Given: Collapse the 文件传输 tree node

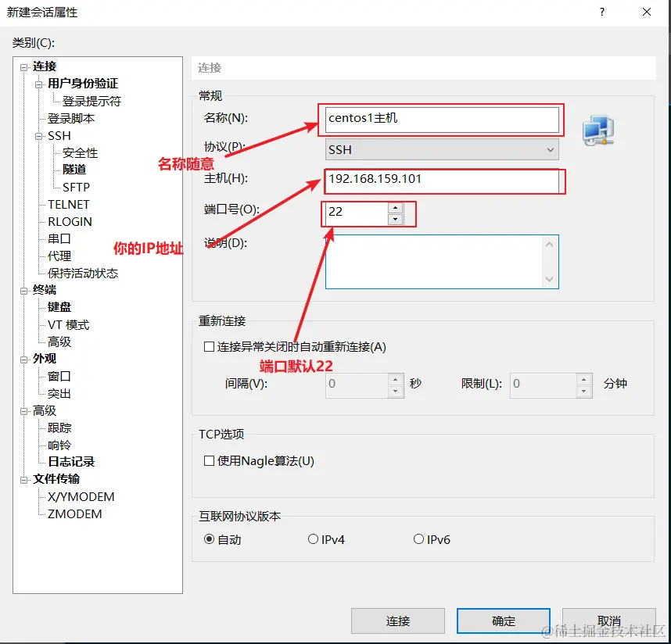Looking at the screenshot, I should point(24,480).
